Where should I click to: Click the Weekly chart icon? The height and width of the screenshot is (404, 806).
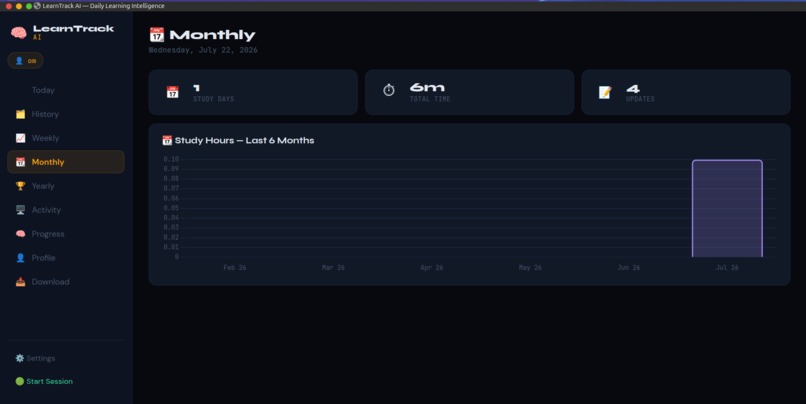pyautogui.click(x=21, y=138)
